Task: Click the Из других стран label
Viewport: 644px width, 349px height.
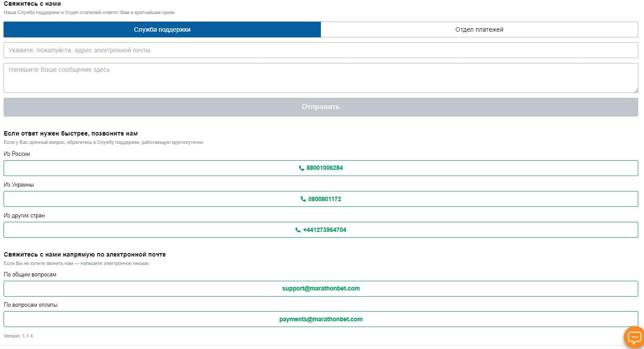Action: (x=24, y=216)
